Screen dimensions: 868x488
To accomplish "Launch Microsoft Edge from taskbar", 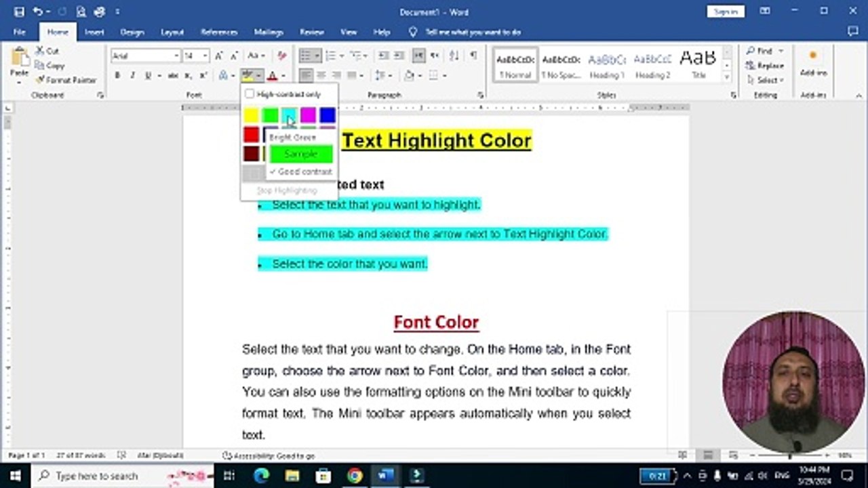I will pos(261,476).
